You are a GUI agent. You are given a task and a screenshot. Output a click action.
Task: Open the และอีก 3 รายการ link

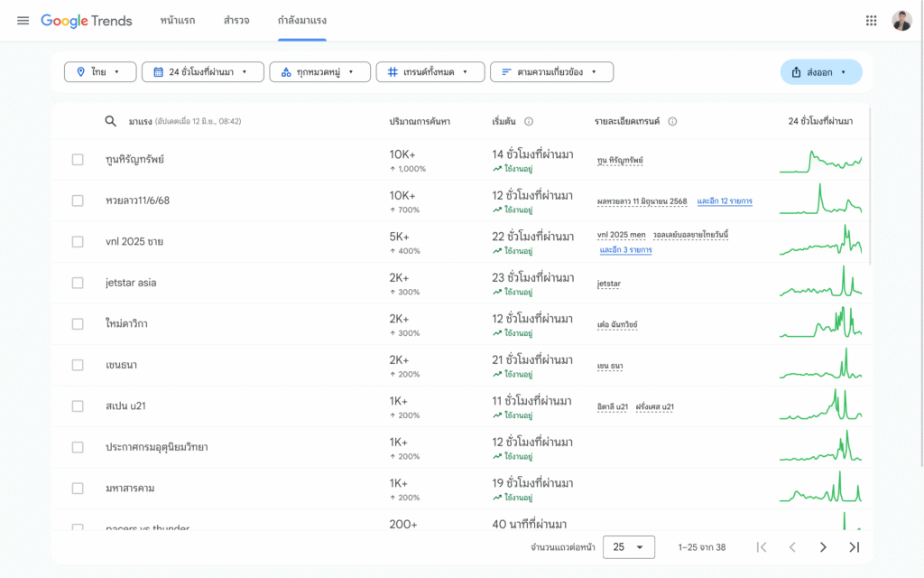625,250
